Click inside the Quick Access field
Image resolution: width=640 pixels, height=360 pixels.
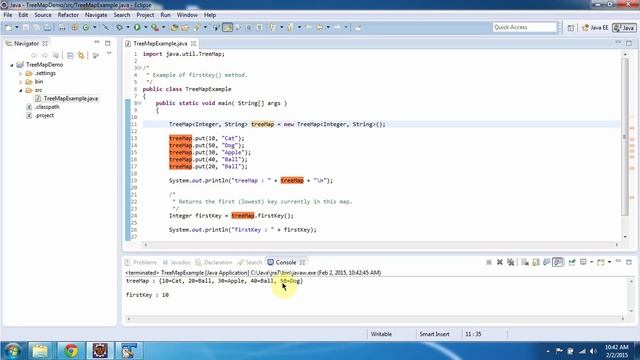tap(524, 27)
